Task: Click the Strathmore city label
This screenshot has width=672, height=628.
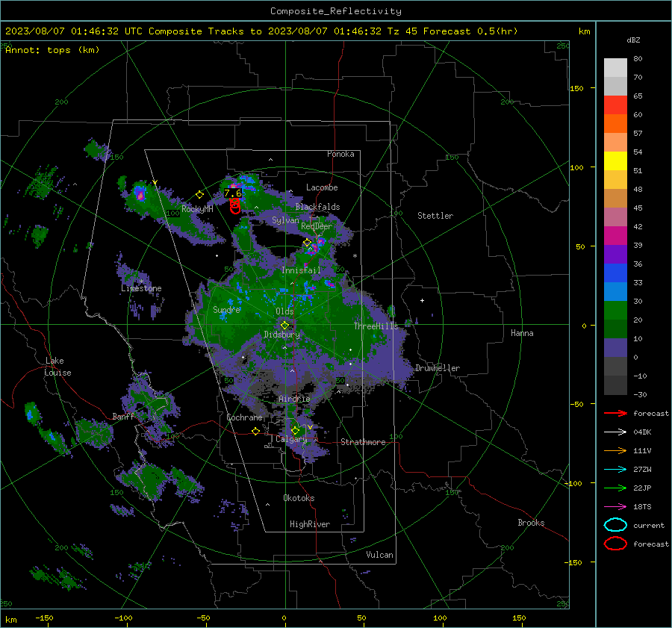Action: [x=363, y=442]
